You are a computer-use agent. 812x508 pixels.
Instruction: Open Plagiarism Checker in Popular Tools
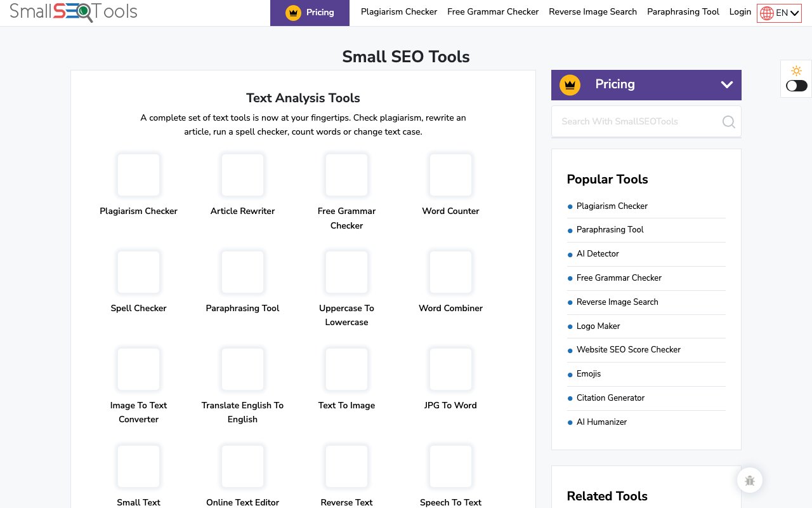pos(612,206)
